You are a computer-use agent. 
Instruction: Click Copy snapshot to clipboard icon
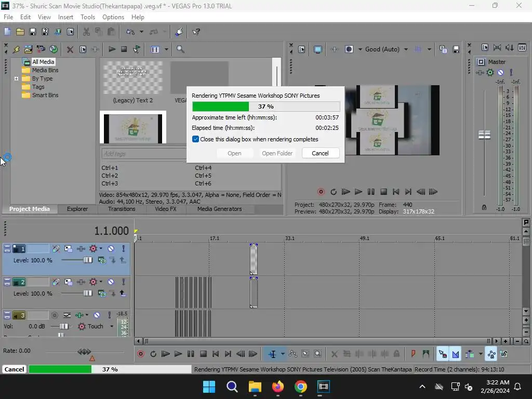[443, 49]
